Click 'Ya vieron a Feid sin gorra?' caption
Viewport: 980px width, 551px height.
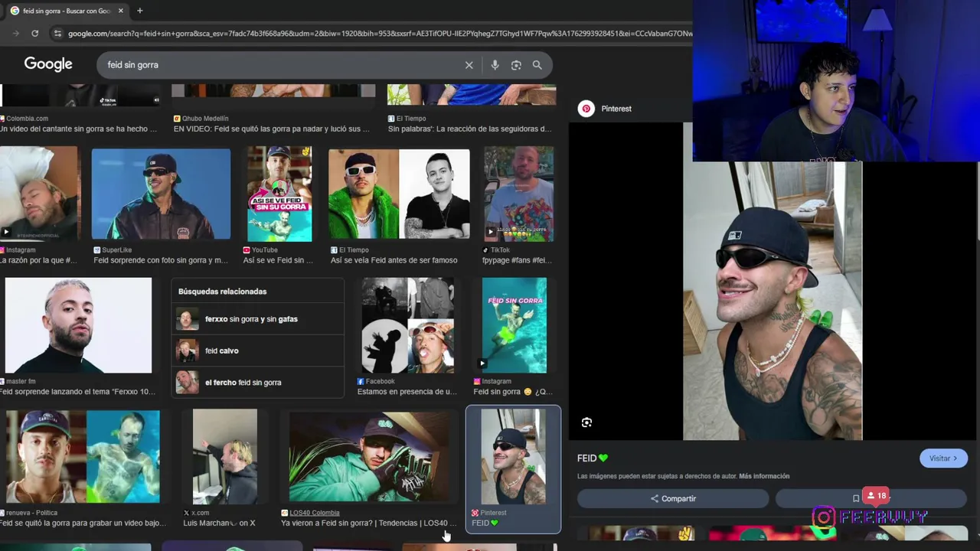tap(368, 523)
